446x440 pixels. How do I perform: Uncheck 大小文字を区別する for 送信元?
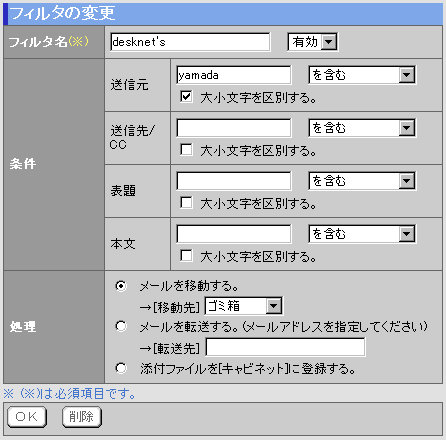click(x=186, y=97)
